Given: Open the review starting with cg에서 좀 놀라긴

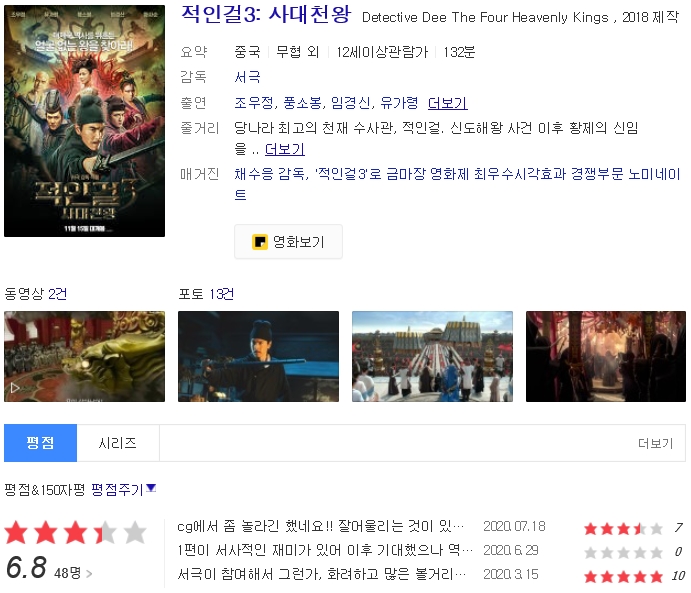Looking at the screenshot, I should pyautogui.click(x=320, y=526).
